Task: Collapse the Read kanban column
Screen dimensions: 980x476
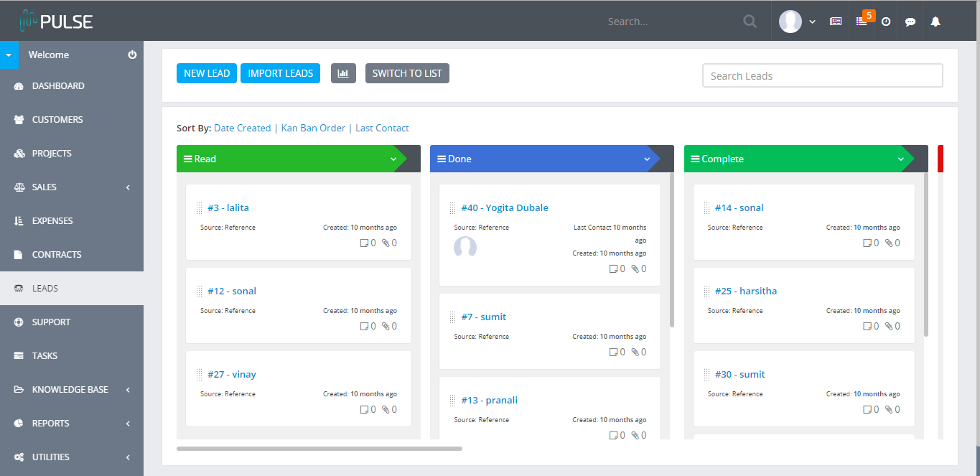Action: click(x=393, y=159)
